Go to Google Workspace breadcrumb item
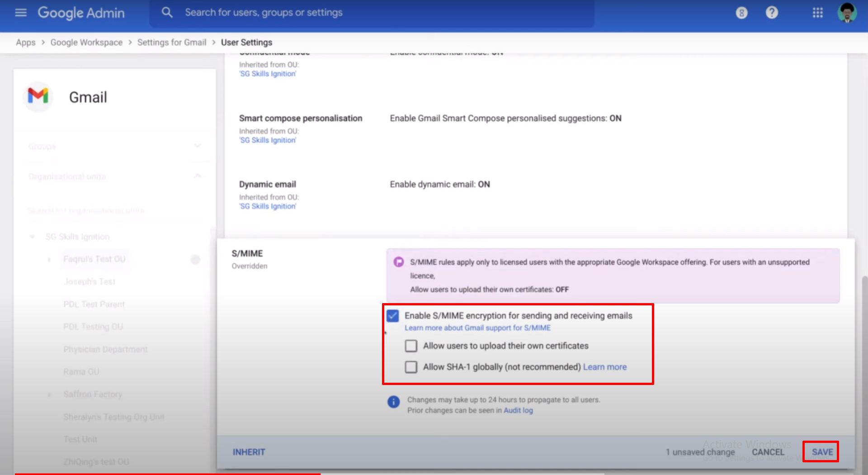 (x=86, y=42)
